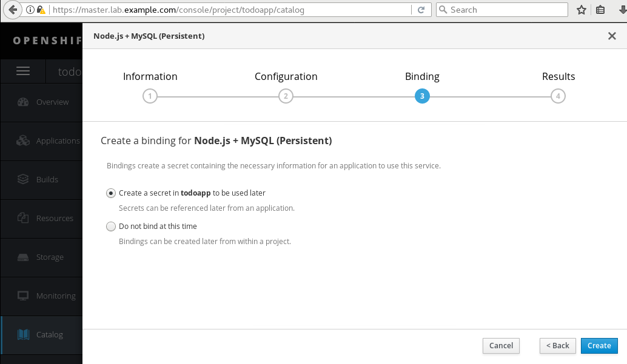
Task: Bookmark this page with the star icon
Action: [x=582, y=10]
